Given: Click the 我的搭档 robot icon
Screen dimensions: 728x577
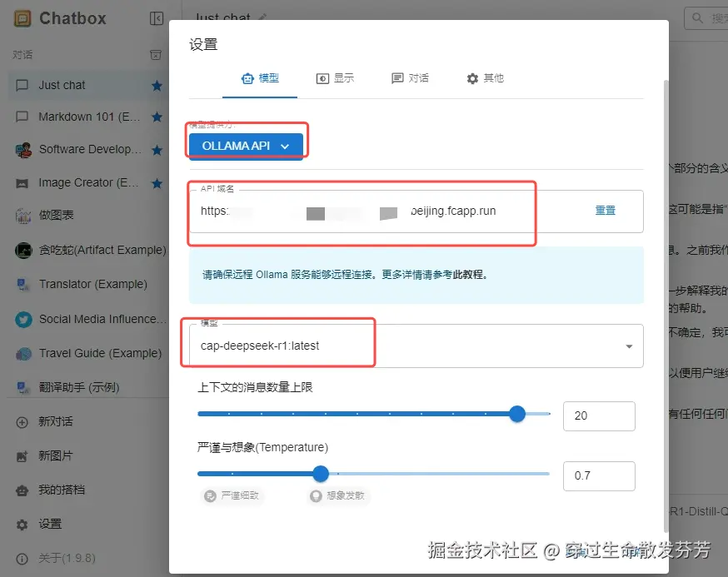Looking at the screenshot, I should click(22, 490).
